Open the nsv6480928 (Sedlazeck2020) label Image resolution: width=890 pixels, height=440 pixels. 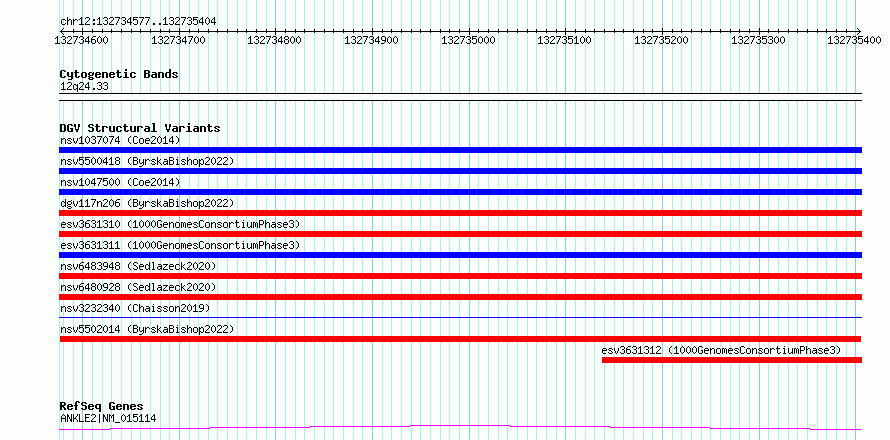pyautogui.click(x=138, y=287)
